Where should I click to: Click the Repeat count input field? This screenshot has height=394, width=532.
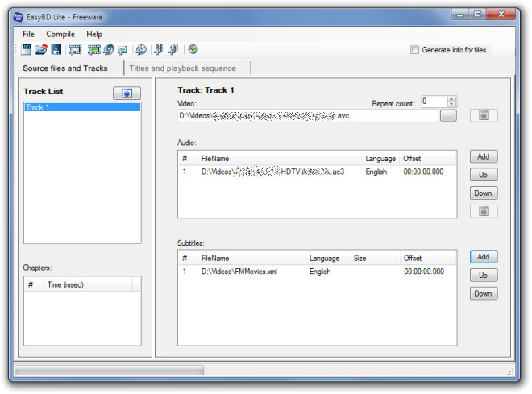434,102
